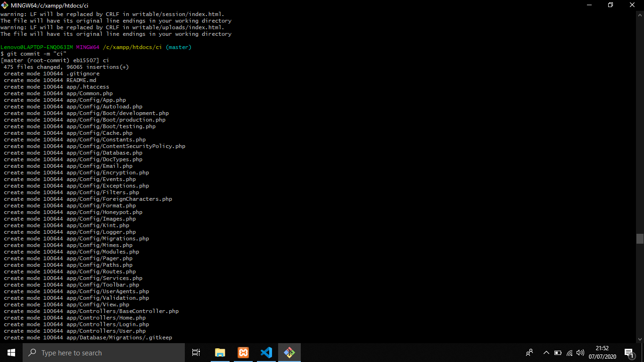Click the git commit -m "ci" command line
The height and width of the screenshot is (362, 644).
click(33, 54)
